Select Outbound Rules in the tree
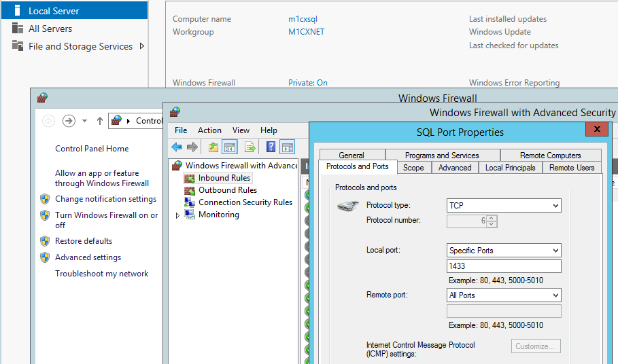618x364 pixels. pos(227,190)
